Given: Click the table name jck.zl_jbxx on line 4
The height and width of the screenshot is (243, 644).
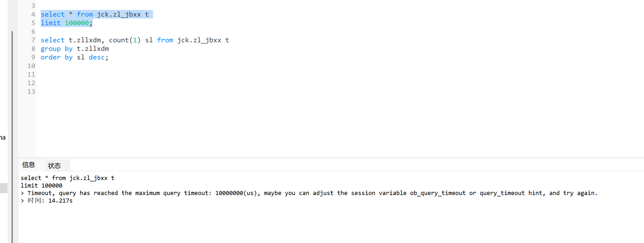Looking at the screenshot, I should tap(119, 14).
